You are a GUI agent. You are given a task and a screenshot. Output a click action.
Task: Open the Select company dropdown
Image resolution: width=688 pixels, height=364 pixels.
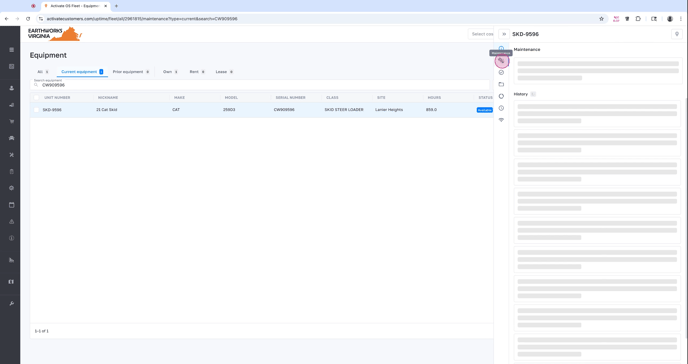point(481,34)
